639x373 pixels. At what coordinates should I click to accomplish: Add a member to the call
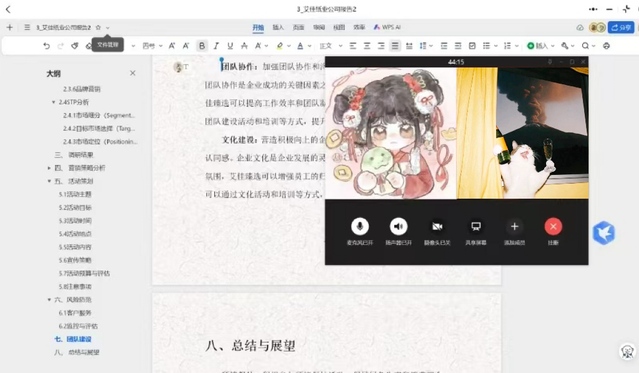(514, 226)
